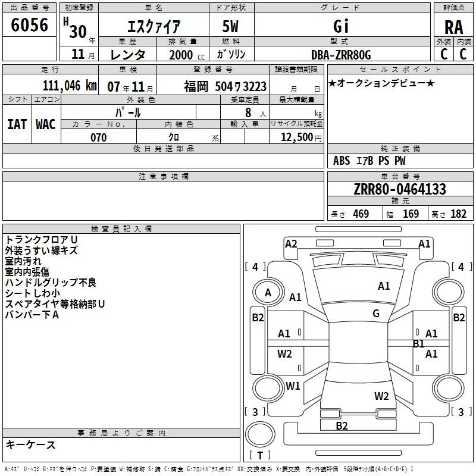Click the note 外装うすい線キズ
Viewport: 476px width, 476px height.
[x=41, y=250]
